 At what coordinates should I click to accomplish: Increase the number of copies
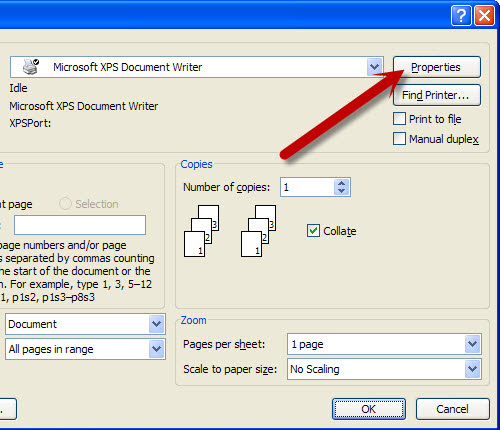pyautogui.click(x=341, y=183)
